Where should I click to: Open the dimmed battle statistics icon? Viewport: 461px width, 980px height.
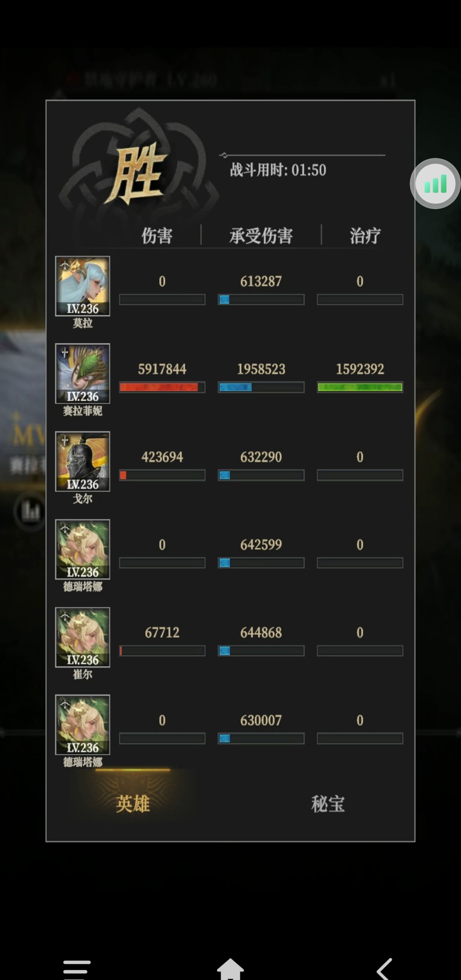pos(30,511)
